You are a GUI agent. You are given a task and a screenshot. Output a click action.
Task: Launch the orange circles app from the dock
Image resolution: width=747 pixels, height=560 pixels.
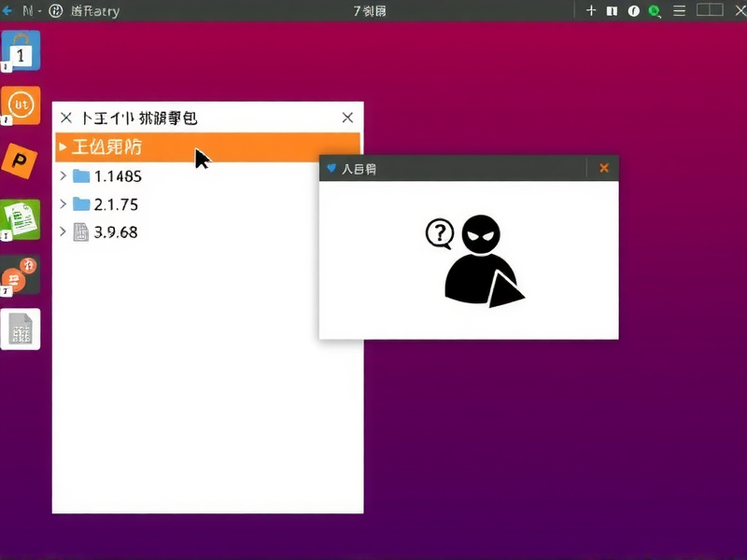coord(21,275)
